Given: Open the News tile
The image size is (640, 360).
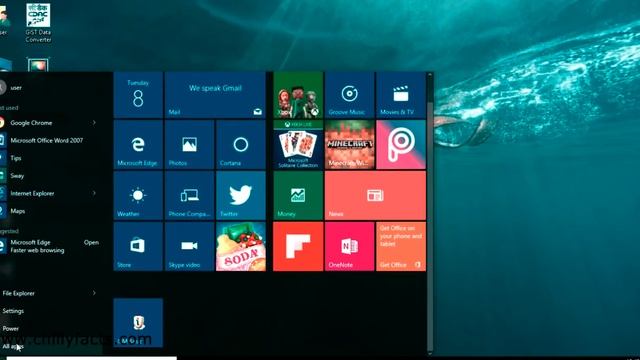Looking at the screenshot, I should (375, 196).
